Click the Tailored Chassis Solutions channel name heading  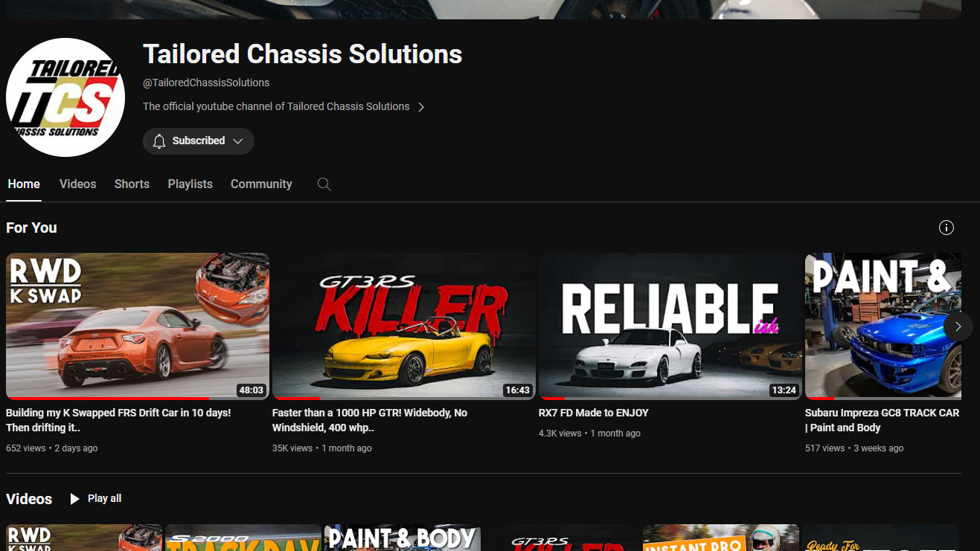(x=303, y=54)
